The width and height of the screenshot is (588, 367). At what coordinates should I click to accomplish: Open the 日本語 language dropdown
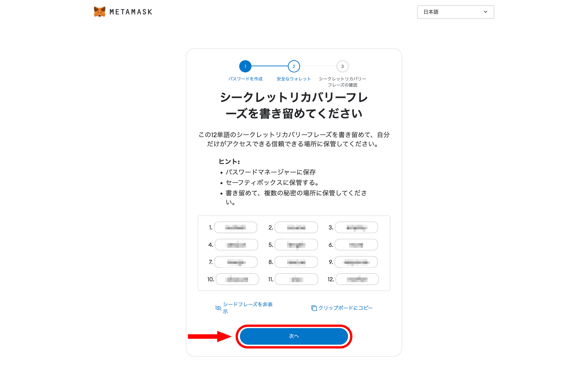coord(455,12)
